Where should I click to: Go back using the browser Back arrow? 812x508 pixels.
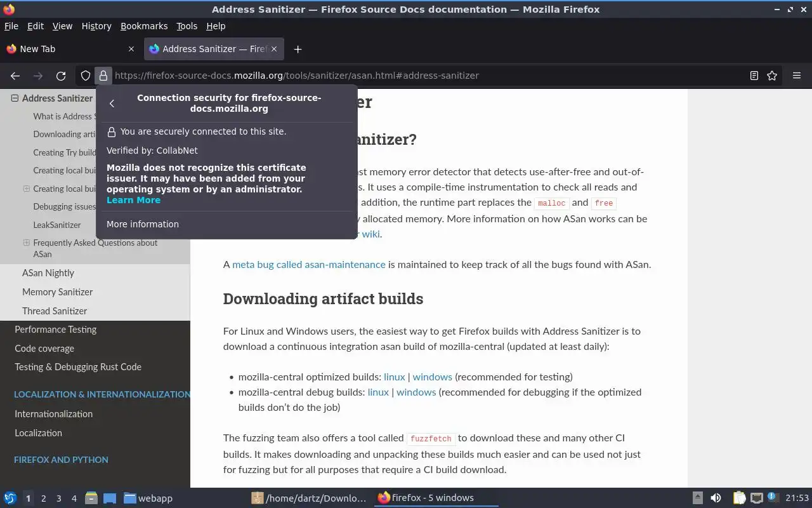click(15, 76)
